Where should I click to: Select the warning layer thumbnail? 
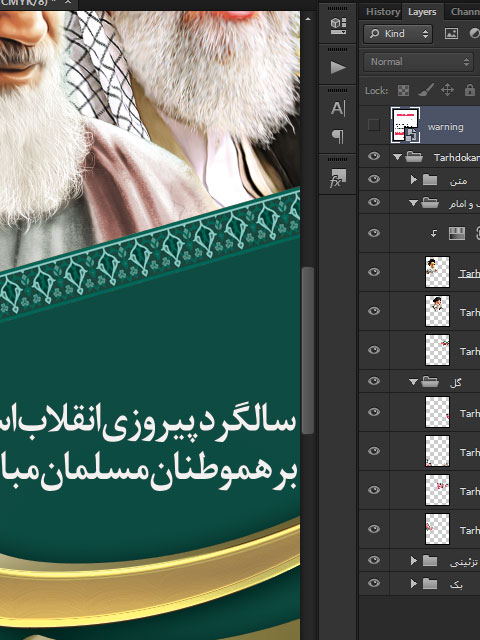click(x=405, y=125)
